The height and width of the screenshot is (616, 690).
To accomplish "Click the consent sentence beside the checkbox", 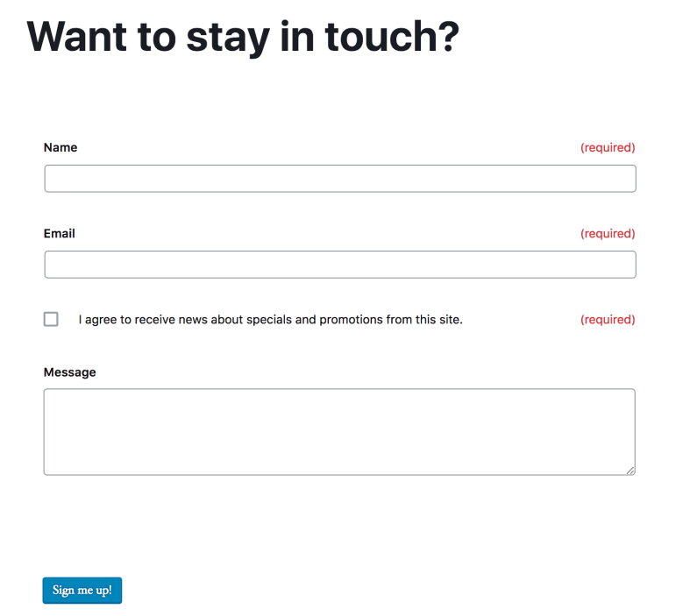I will 270,319.
